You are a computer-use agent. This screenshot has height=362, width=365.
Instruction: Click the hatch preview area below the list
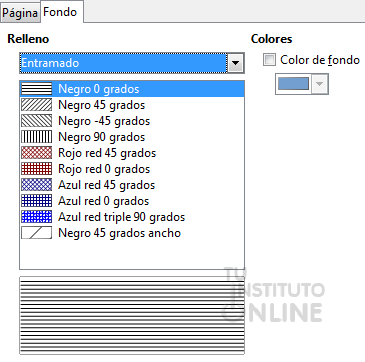point(132,315)
